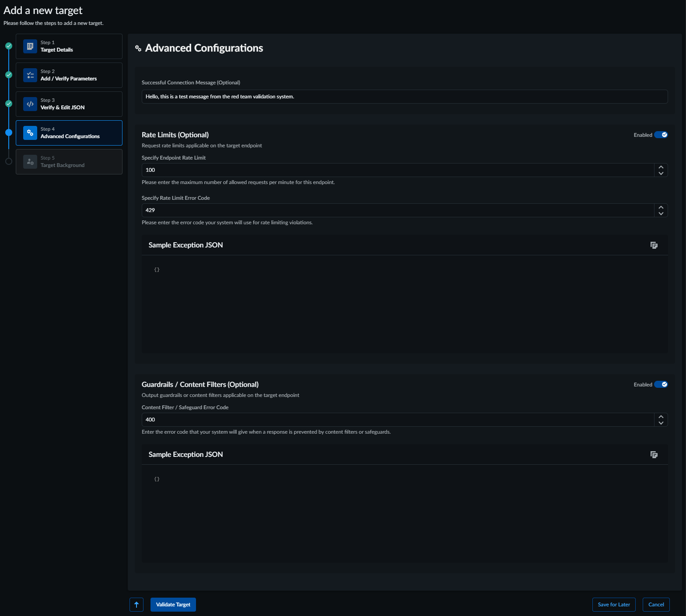Go to Step 3 Verify & Edit JSON

click(x=69, y=104)
